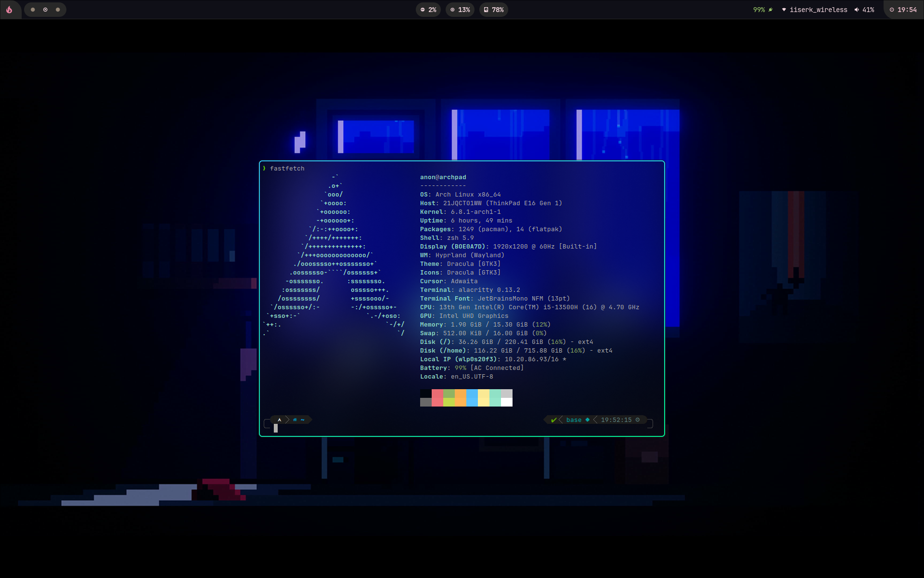
Task: Click the home icon in the shell prompt
Action: [x=295, y=420]
